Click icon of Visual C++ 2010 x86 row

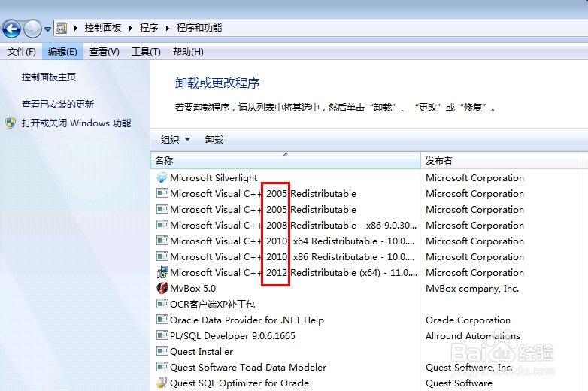[x=162, y=256]
